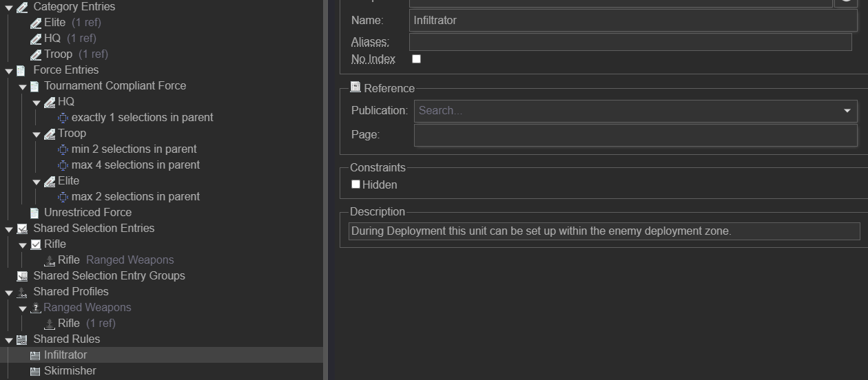Click the Rifle Ranged Weapons profile link icon
Image resolution: width=868 pixels, height=380 pixels.
pyautogui.click(x=50, y=260)
